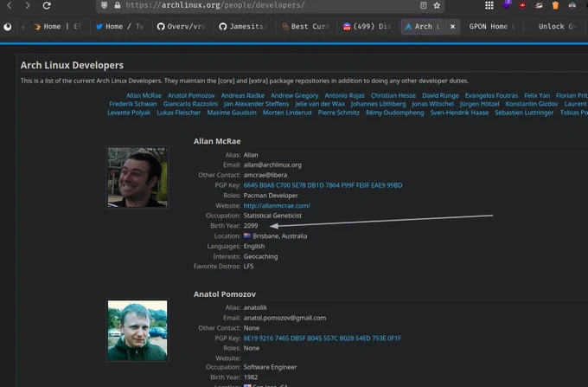Image resolution: width=588 pixels, height=387 pixels.
Task: Go forward with the browser forward arrow
Action: (x=28, y=5)
